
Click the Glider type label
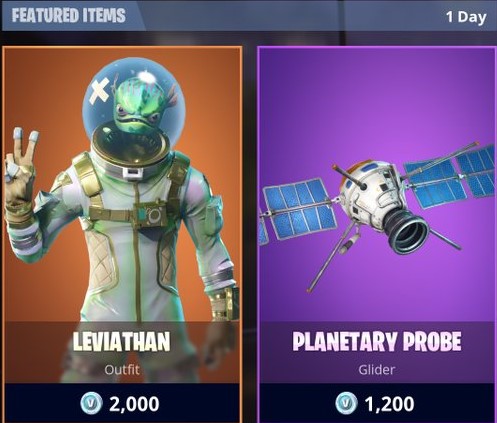[377, 369]
